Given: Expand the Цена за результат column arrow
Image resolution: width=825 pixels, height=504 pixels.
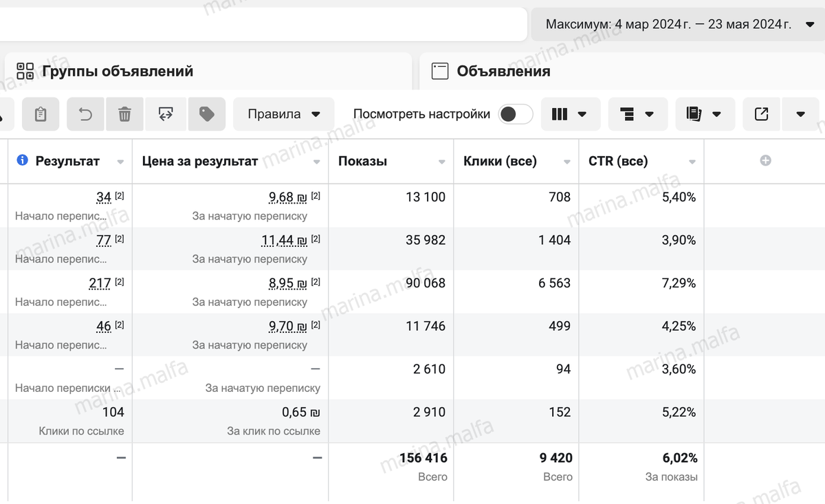Looking at the screenshot, I should pyautogui.click(x=317, y=162).
